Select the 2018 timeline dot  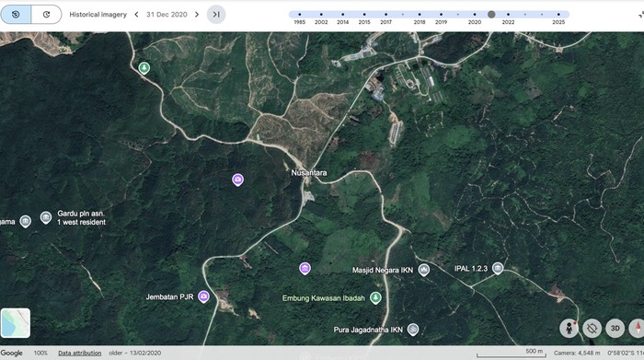tap(420, 15)
